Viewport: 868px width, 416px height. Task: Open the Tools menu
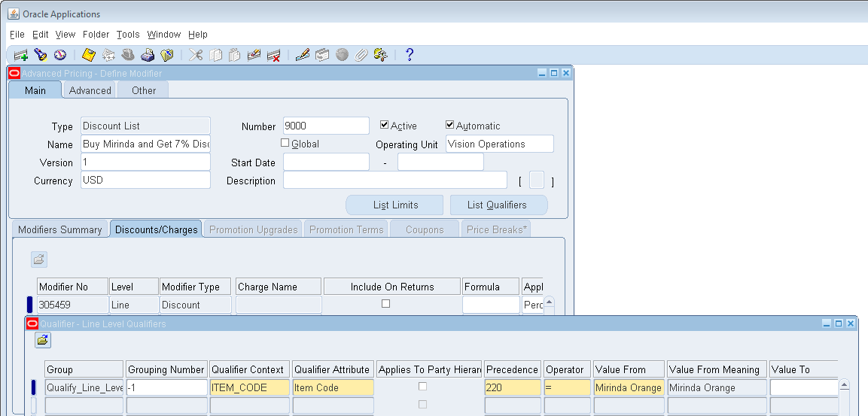[x=128, y=35]
